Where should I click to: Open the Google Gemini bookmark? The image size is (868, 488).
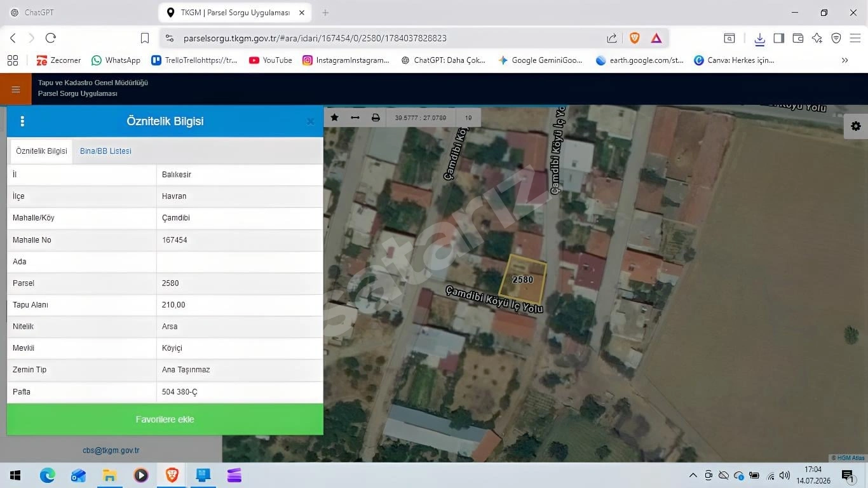pyautogui.click(x=541, y=60)
